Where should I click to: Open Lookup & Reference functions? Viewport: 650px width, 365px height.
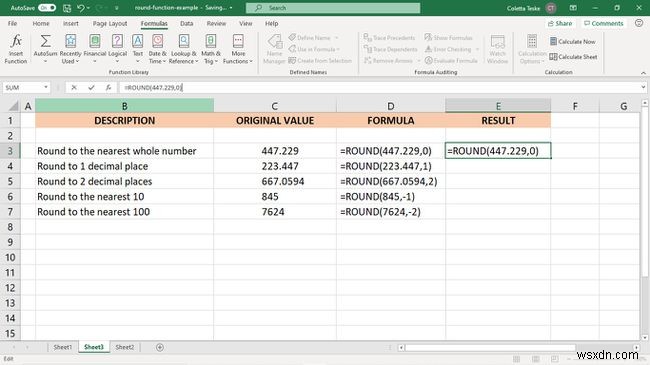click(x=184, y=49)
